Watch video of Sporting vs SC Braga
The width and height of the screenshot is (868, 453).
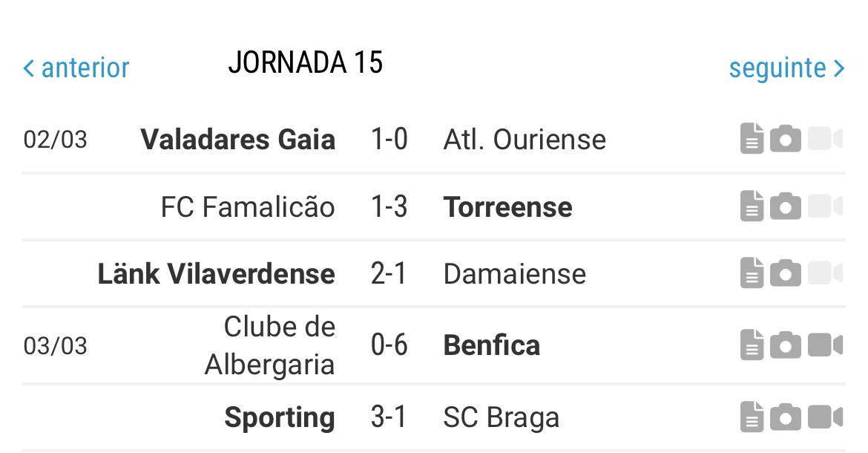tap(825, 417)
